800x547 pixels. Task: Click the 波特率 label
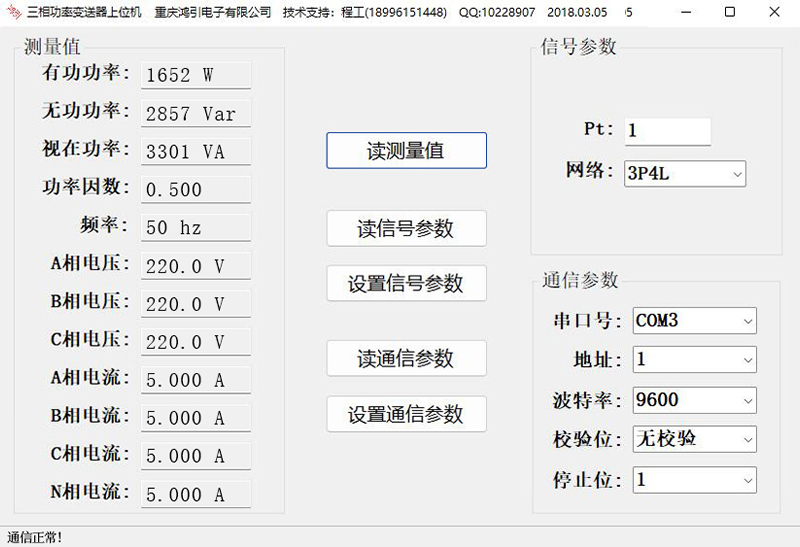(587, 401)
